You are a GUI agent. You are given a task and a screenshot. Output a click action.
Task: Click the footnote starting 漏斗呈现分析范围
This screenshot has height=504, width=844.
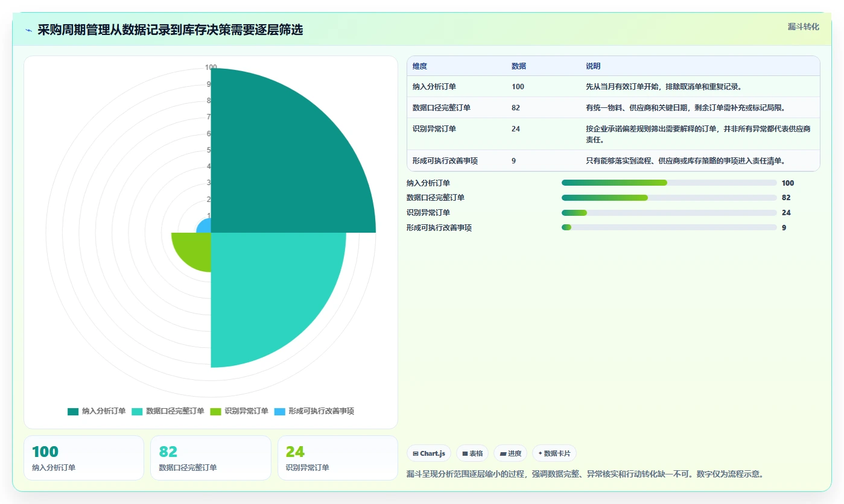coord(585,474)
